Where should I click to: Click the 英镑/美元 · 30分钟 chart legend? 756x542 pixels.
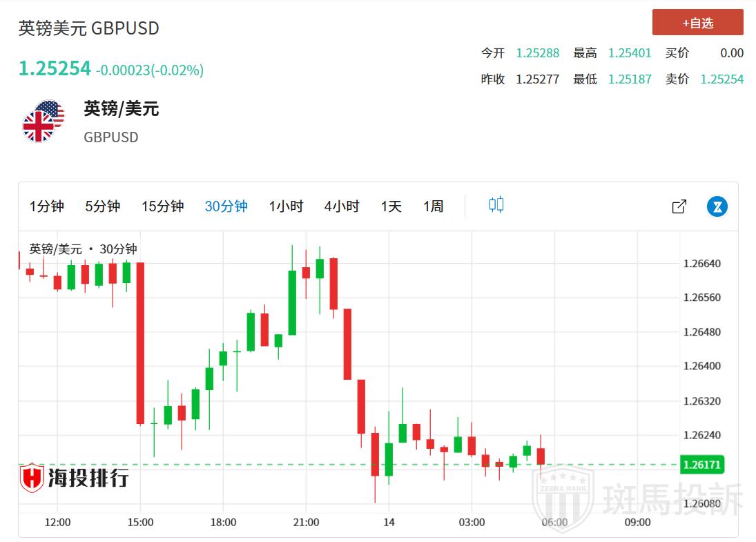point(83,249)
